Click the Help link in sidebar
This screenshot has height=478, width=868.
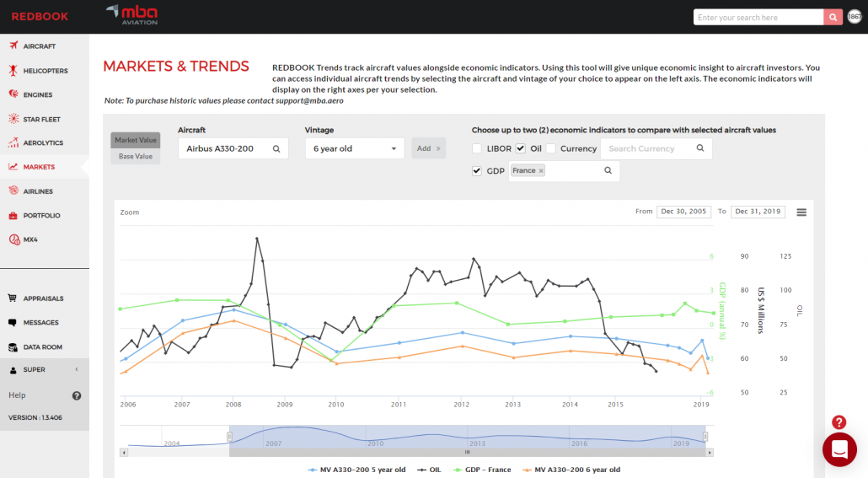(17, 395)
